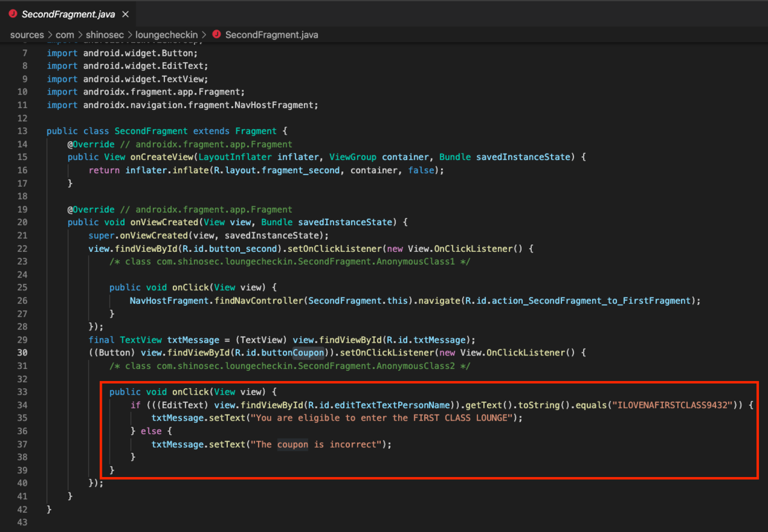The image size is (768, 532).
Task: Click the 'SecondFragment' class name on line 13
Action: [x=151, y=131]
